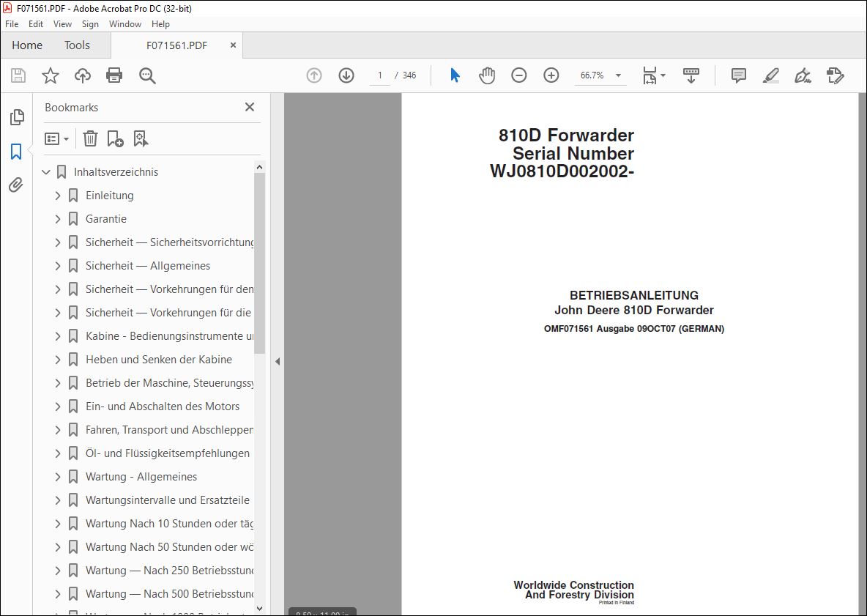
Task: Collapse the navigation pane with divider arrow
Action: (278, 361)
